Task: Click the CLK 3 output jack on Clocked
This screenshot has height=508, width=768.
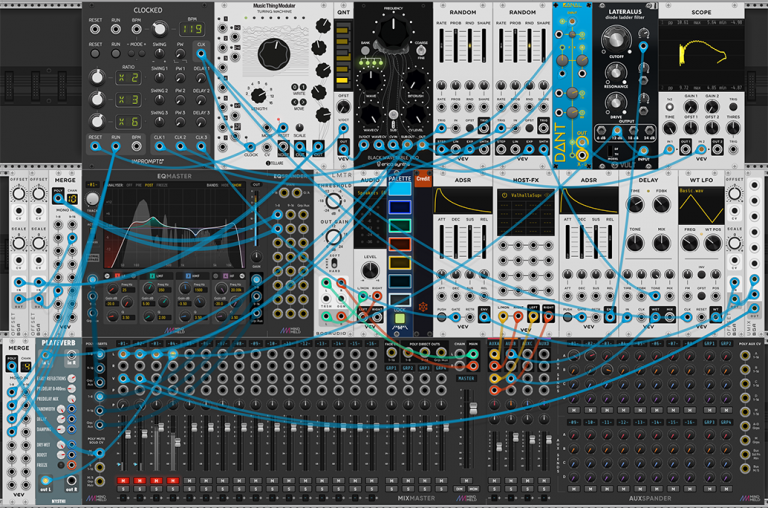Action: [201, 146]
